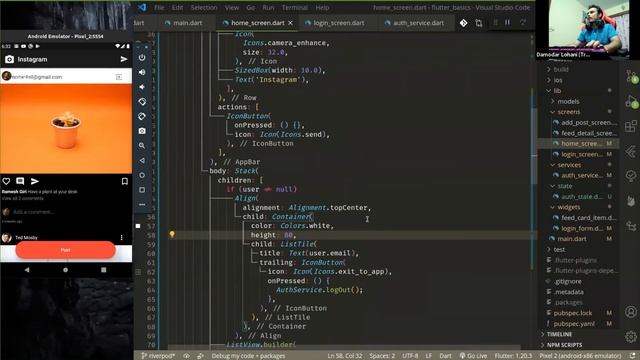Switch to the auth_service.dart editor tab
The height and width of the screenshot is (360, 640).
tap(418, 23)
